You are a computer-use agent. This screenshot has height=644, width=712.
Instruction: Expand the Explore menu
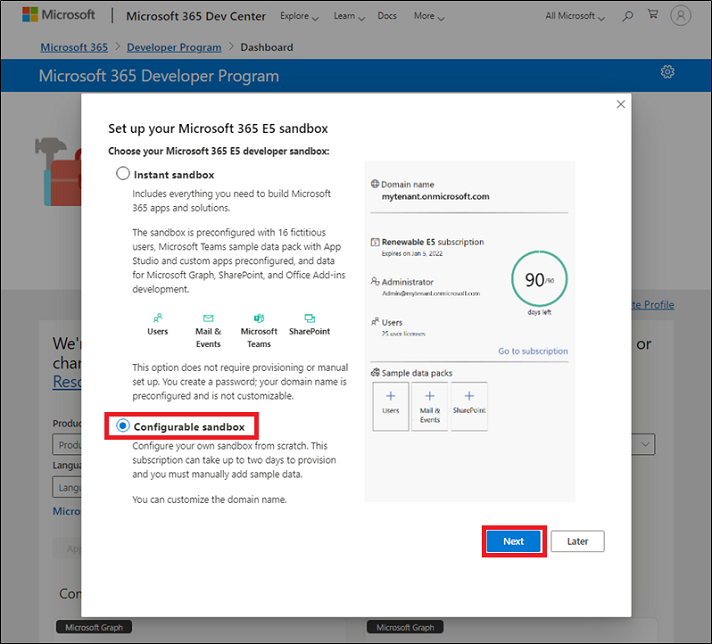[x=299, y=16]
